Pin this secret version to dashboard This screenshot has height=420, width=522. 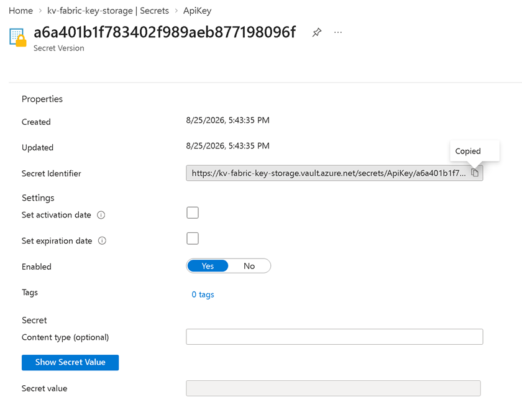[x=316, y=32]
